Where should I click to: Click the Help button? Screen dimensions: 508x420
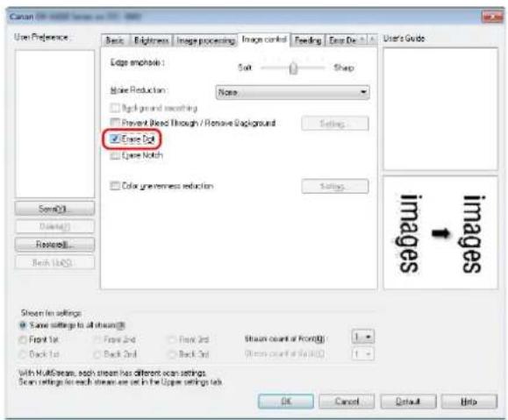coord(469,402)
